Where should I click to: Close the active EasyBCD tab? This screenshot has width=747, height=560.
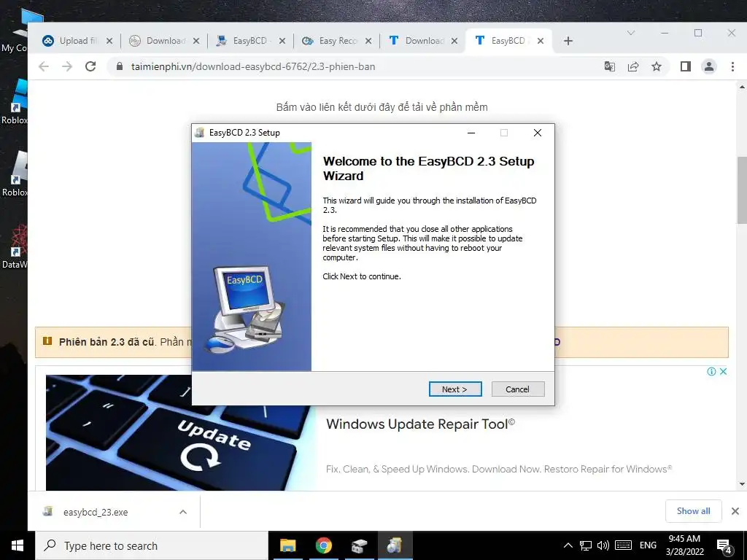point(541,41)
